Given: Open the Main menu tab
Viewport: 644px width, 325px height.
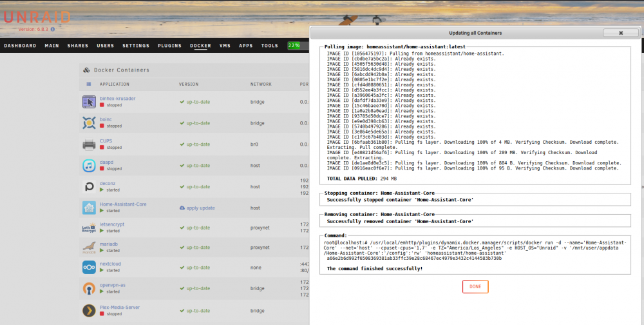Looking at the screenshot, I should (x=52, y=46).
